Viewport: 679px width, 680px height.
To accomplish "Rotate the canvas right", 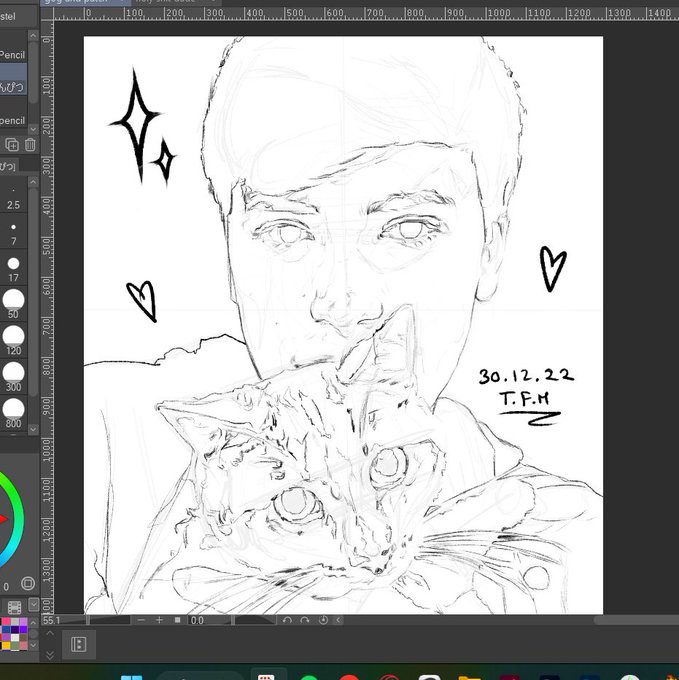I will 305,620.
